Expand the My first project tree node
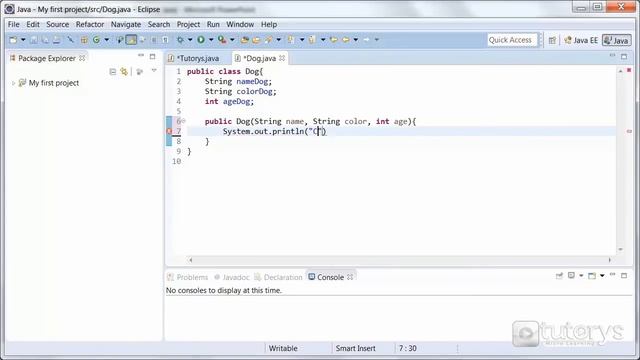 pyautogui.click(x=13, y=83)
